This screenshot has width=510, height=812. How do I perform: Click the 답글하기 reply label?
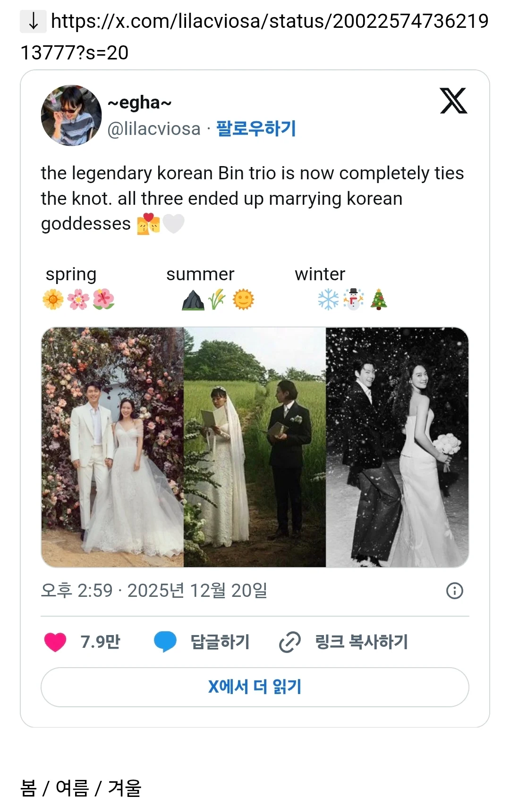coord(220,642)
